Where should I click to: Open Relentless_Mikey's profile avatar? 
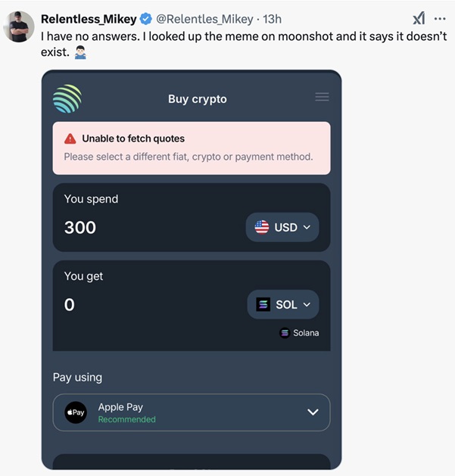tap(19, 26)
